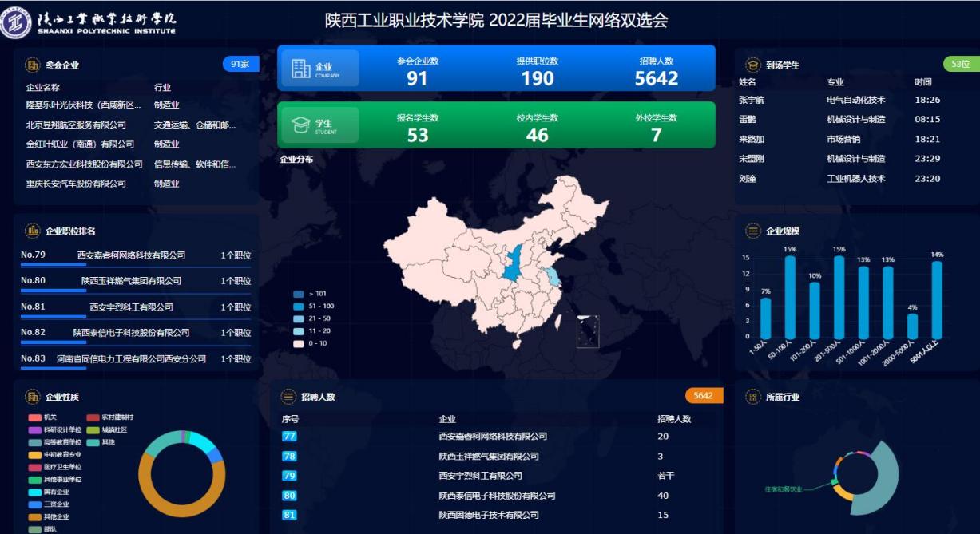Click the 企业规模 panel menu icon

(752, 231)
